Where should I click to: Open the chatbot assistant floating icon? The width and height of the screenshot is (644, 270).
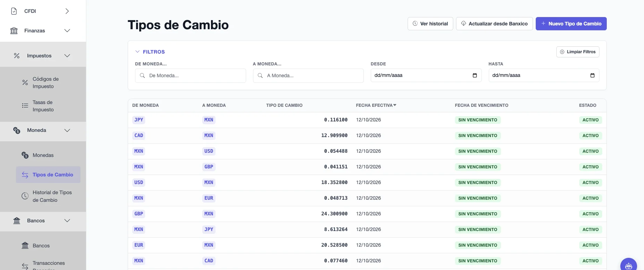click(x=629, y=266)
